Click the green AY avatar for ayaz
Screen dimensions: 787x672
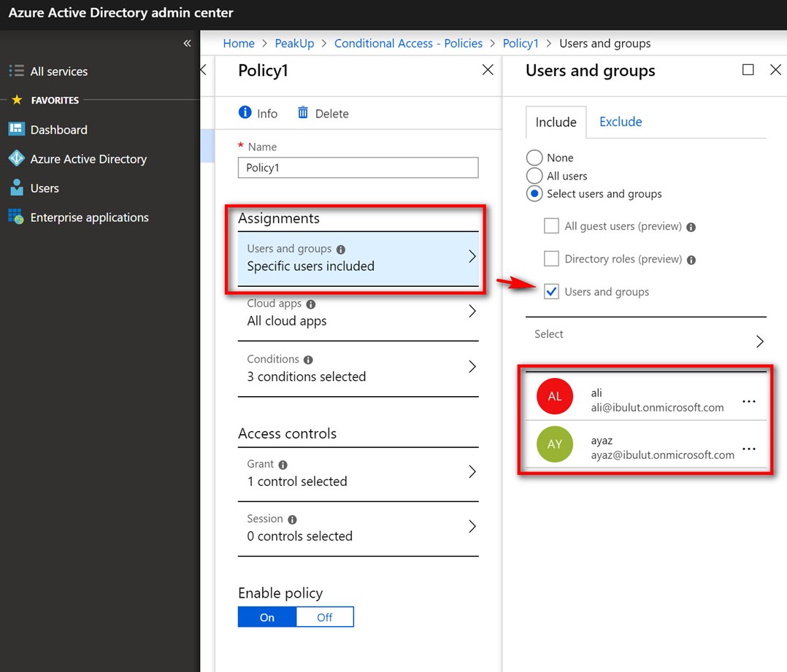click(555, 444)
